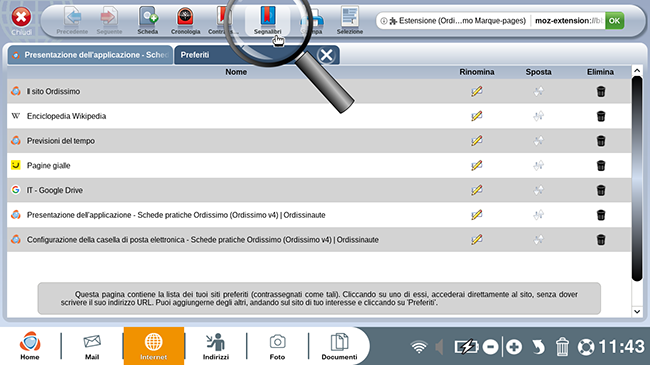The width and height of the screenshot is (650, 365).
Task: Open the Documenti application
Action: (339, 346)
